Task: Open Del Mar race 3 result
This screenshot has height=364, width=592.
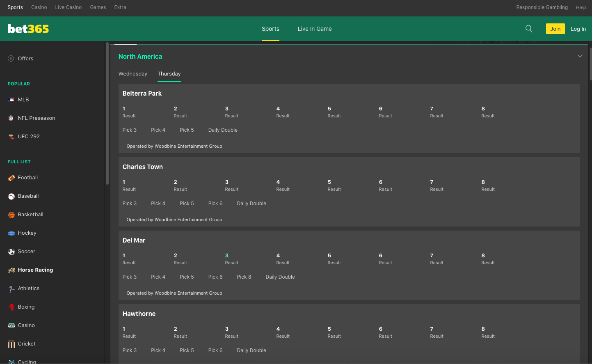Action: pos(231,259)
